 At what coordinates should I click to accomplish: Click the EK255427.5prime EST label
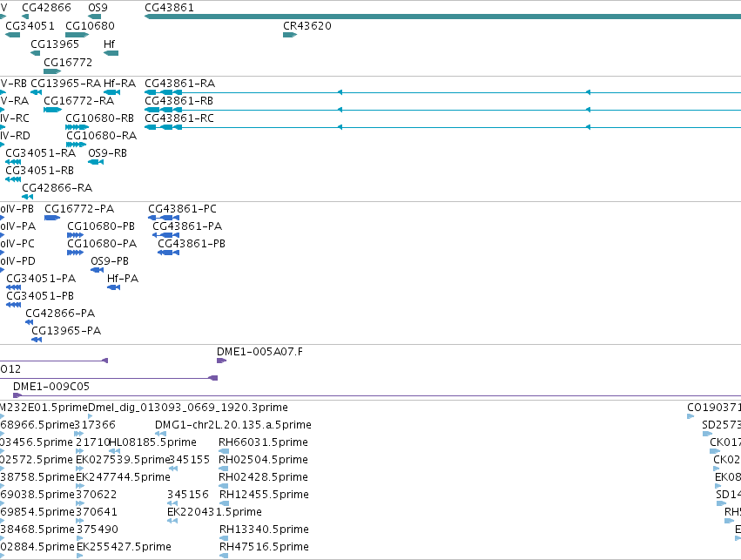pos(124,548)
